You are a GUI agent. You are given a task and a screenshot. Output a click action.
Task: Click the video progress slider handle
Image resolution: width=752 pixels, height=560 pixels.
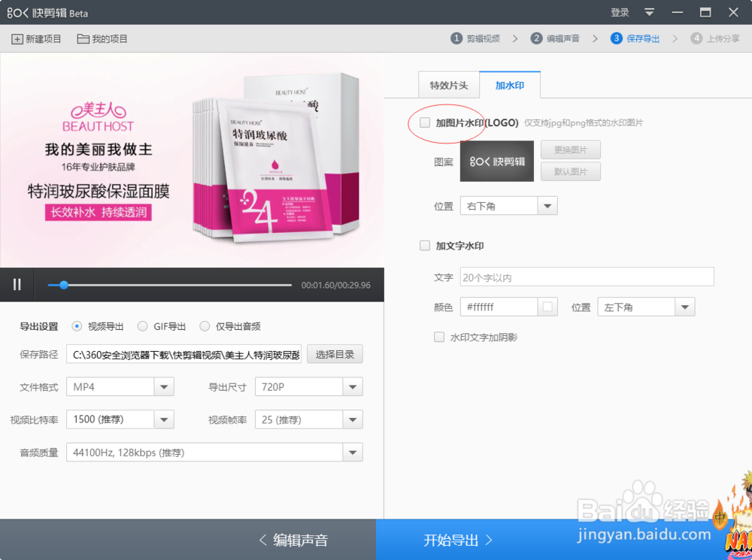(64, 286)
